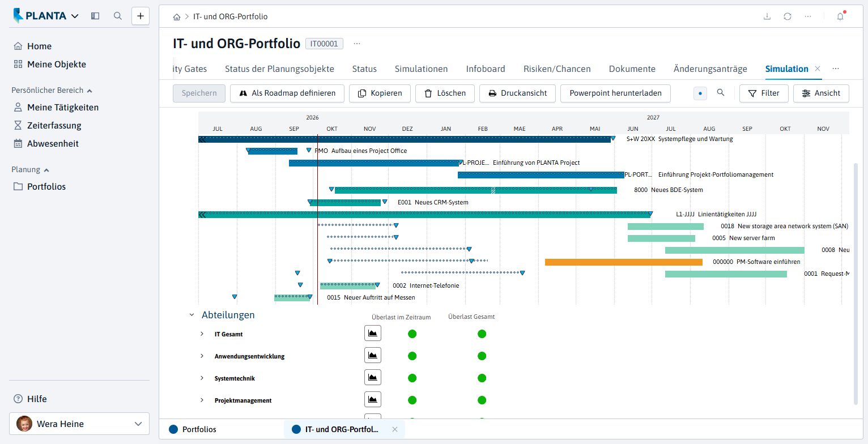Open the Dokumente tab
Image resolution: width=868 pixels, height=444 pixels.
pyautogui.click(x=632, y=69)
